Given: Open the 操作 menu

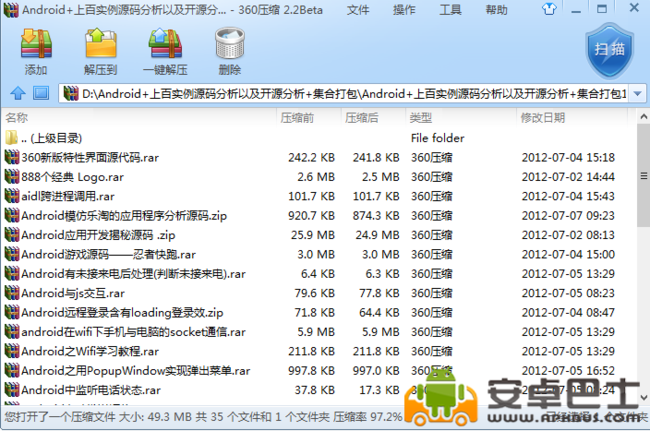Looking at the screenshot, I should [404, 10].
